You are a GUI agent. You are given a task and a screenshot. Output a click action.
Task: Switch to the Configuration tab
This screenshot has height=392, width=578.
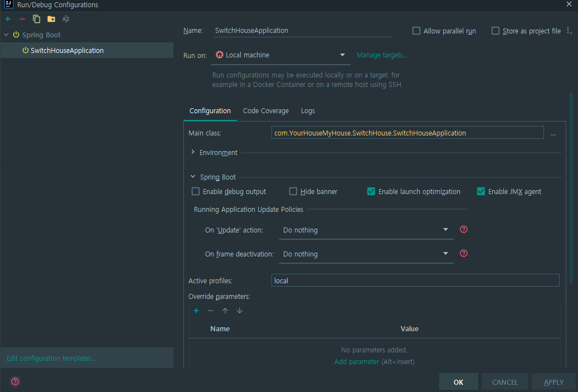[x=210, y=111]
